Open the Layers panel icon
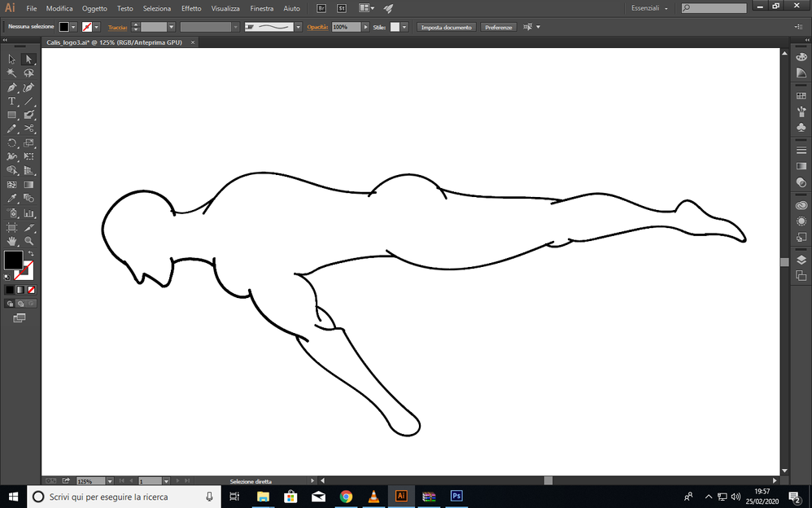The width and height of the screenshot is (812, 508). (801, 260)
